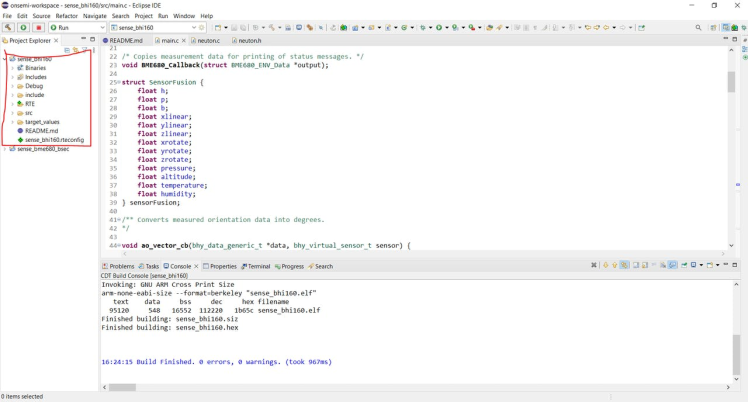Toggle fold marker at ao_vector_cb function
This screenshot has width=748, height=402.
click(119, 245)
